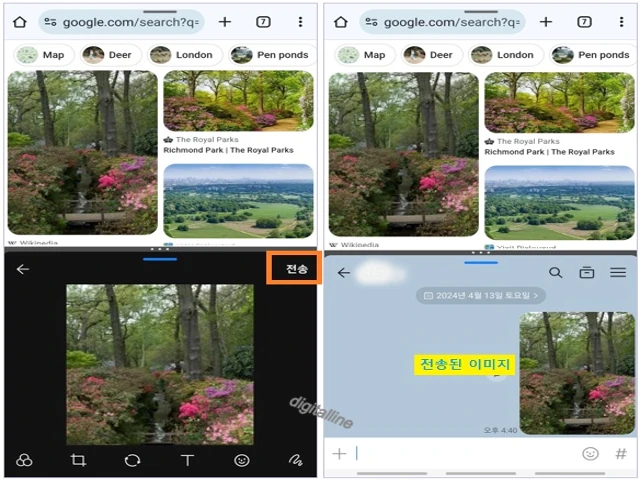
Task: Tap the home icon in left browser
Action: [20, 22]
